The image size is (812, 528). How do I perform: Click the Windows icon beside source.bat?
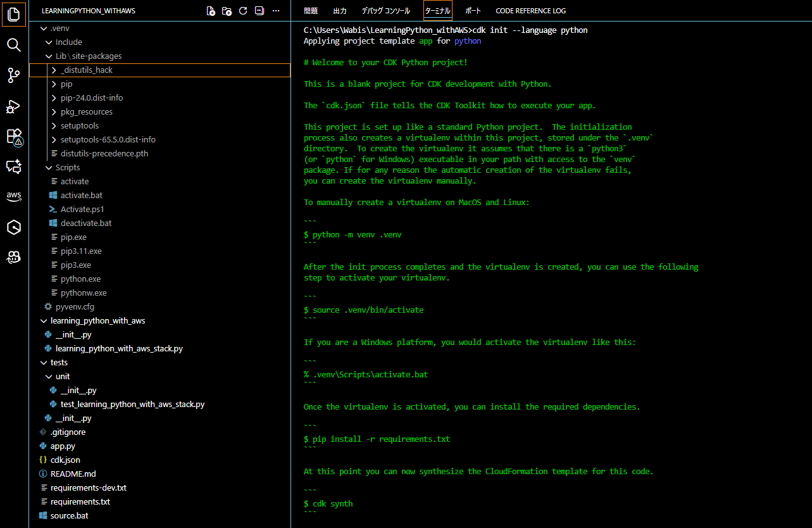point(43,515)
